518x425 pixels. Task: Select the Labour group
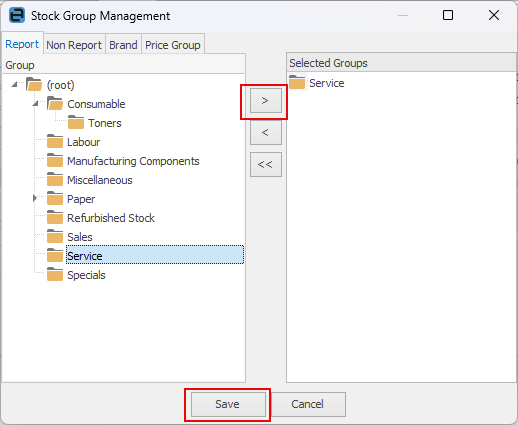click(x=84, y=142)
